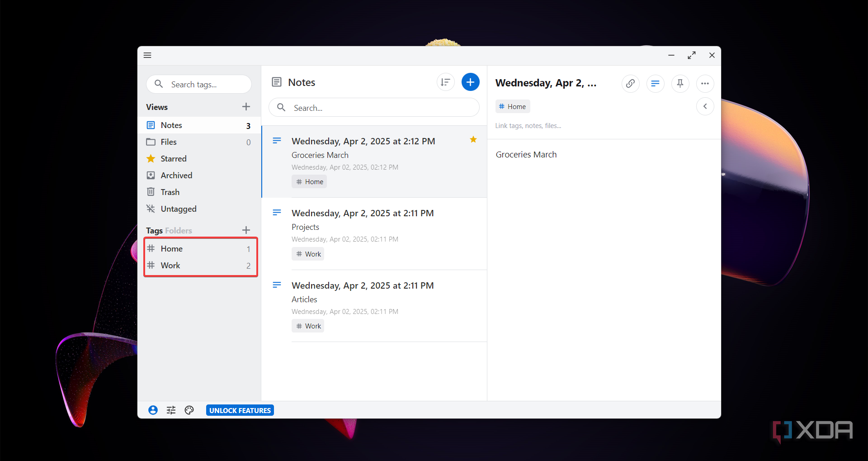
Task: Select the Home tag in sidebar
Action: click(199, 249)
